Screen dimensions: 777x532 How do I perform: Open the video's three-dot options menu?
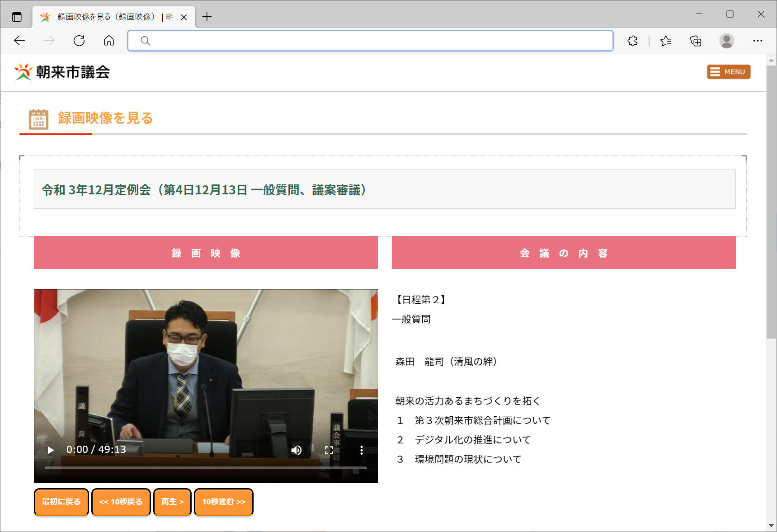pos(361,450)
